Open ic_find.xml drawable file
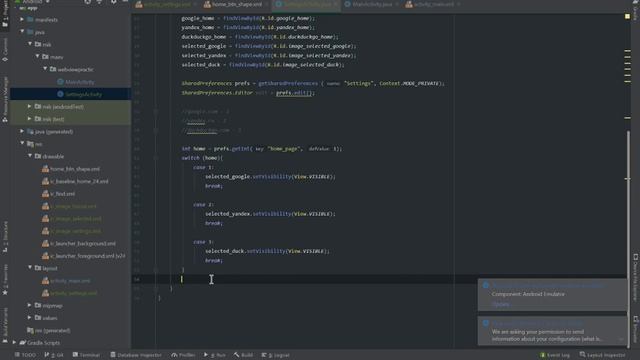 pyautogui.click(x=59, y=194)
